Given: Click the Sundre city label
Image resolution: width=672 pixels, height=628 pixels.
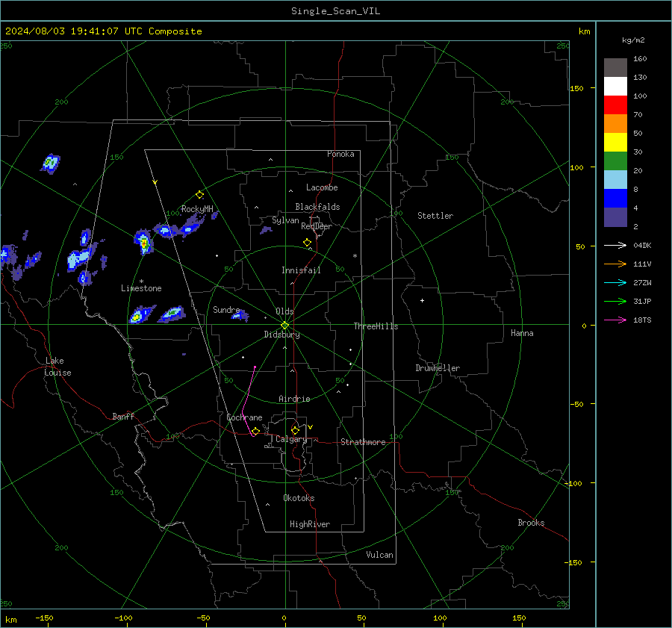Looking at the screenshot, I should (x=226, y=310).
